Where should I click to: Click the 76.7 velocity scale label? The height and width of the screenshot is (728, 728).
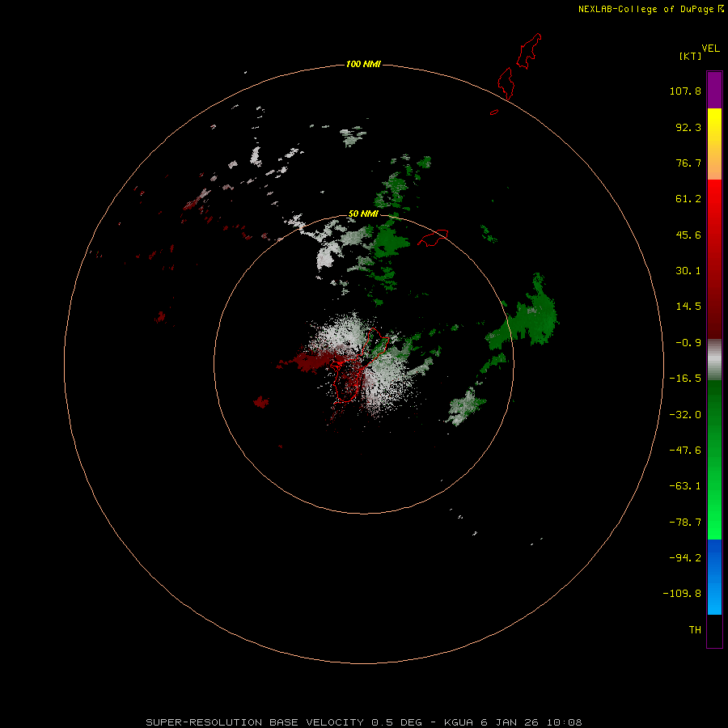[x=688, y=163]
